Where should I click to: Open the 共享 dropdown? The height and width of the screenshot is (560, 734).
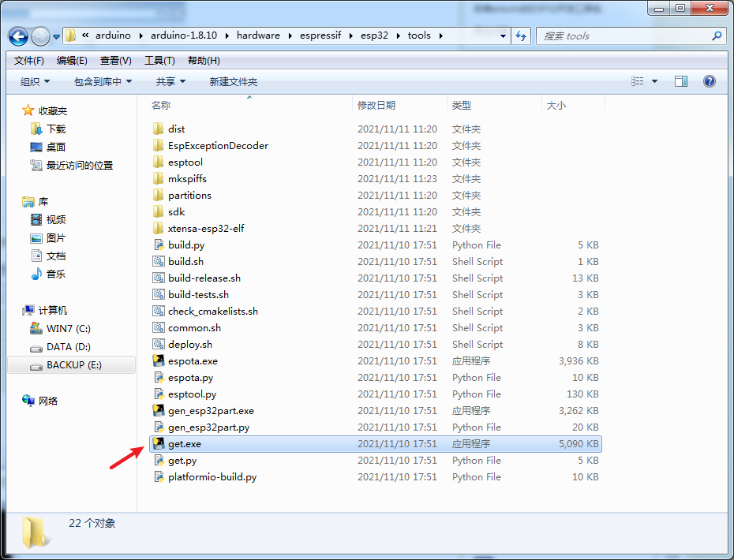click(170, 82)
